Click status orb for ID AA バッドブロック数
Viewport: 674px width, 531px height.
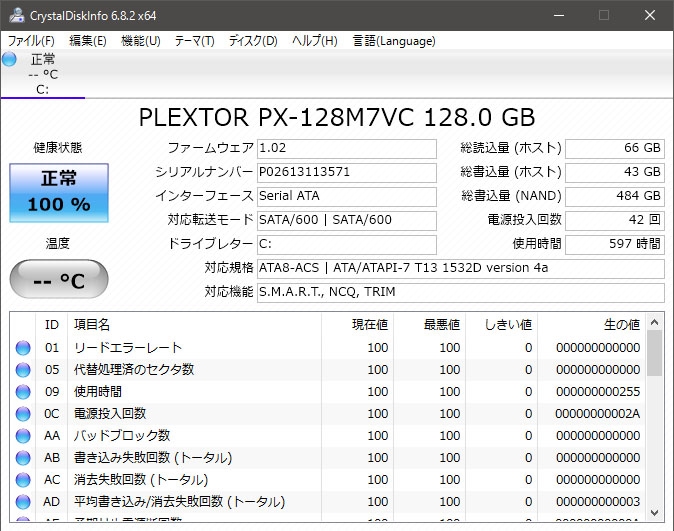[23, 436]
